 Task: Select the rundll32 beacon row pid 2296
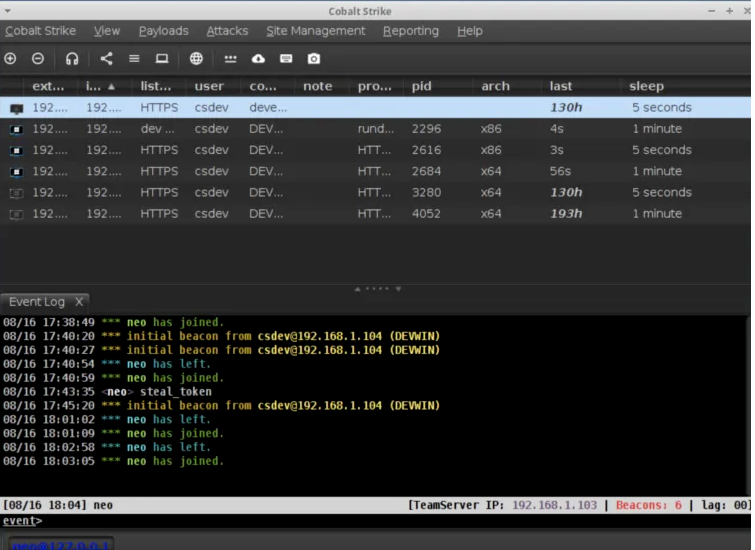(376, 129)
